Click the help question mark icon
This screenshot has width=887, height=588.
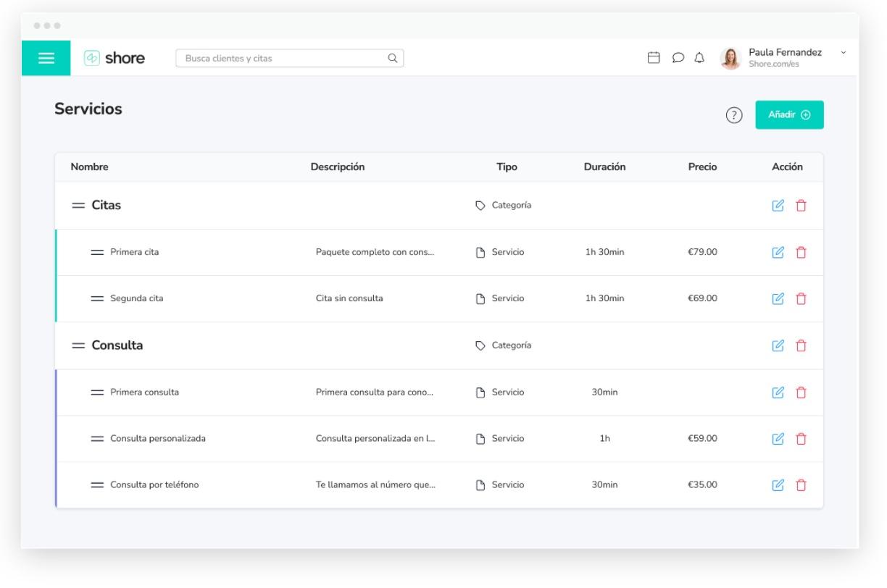tap(734, 115)
